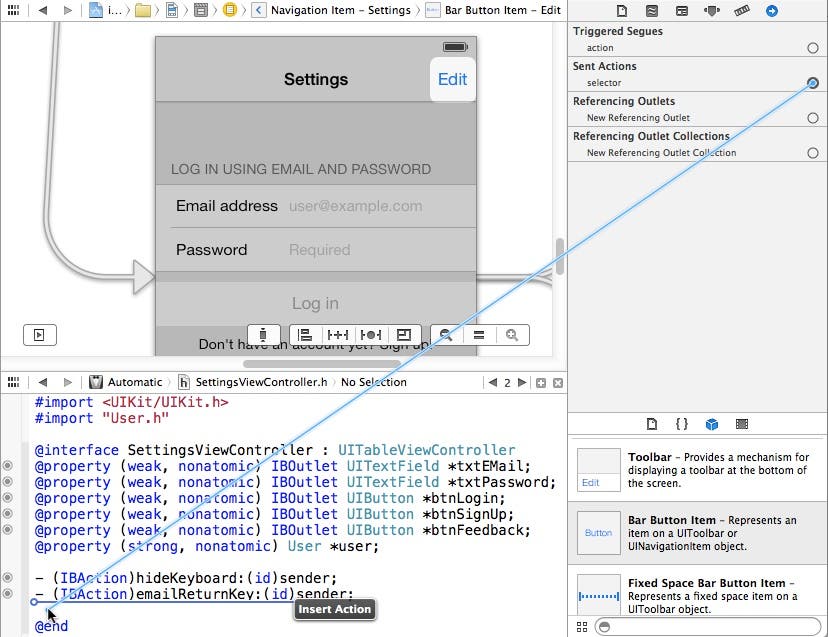This screenshot has width=828, height=637.
Task: Select the Object library cube icon
Action: [x=711, y=424]
